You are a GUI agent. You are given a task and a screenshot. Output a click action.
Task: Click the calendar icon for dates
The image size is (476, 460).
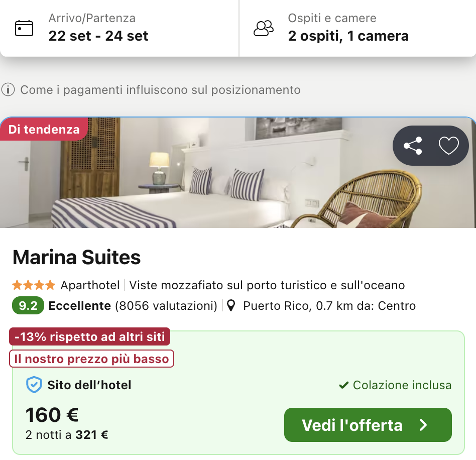pos(24,28)
